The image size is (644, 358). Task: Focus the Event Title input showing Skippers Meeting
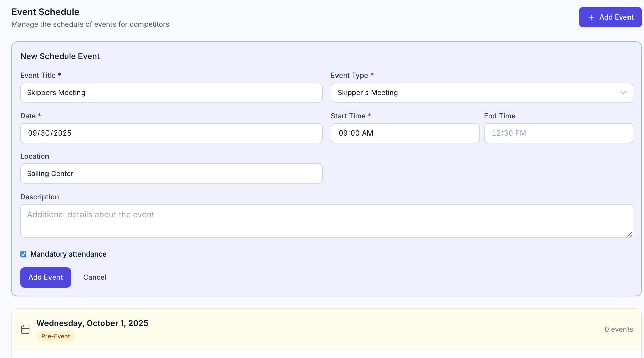pos(171,93)
